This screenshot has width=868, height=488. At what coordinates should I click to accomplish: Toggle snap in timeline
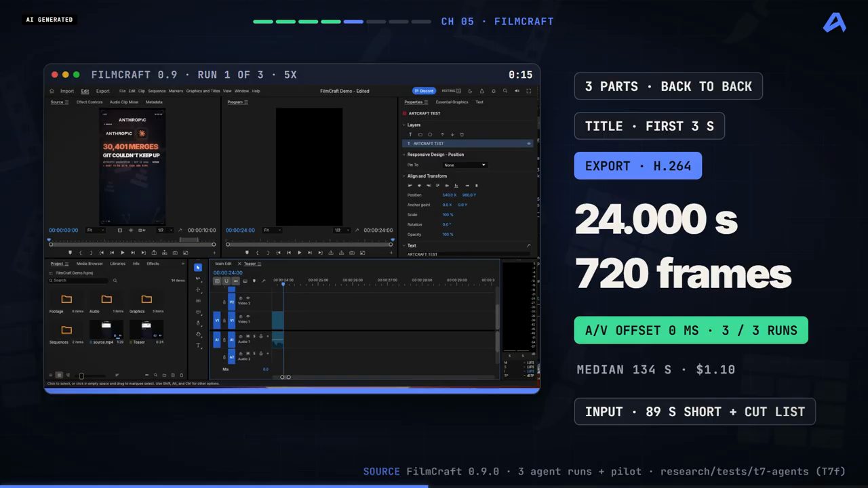(226, 281)
